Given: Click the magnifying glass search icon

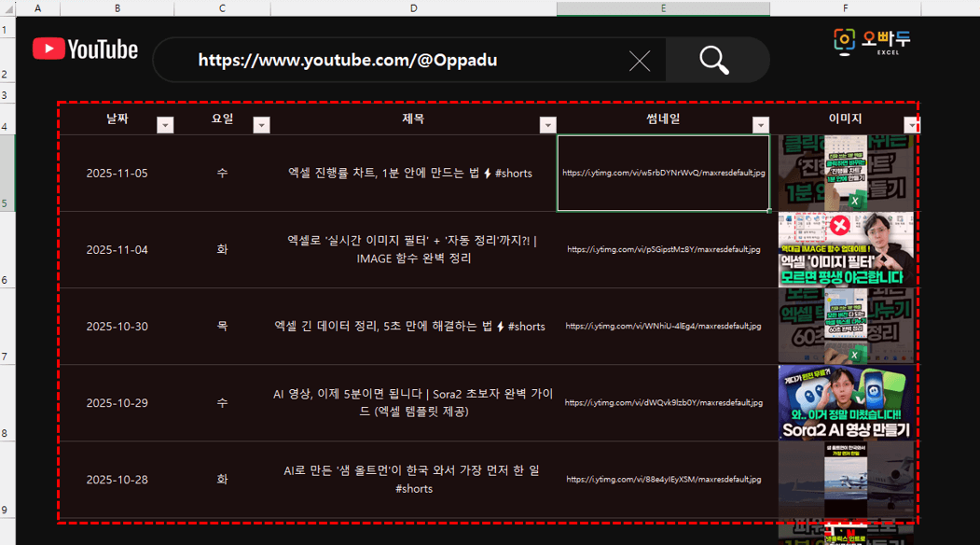Looking at the screenshot, I should 714,61.
